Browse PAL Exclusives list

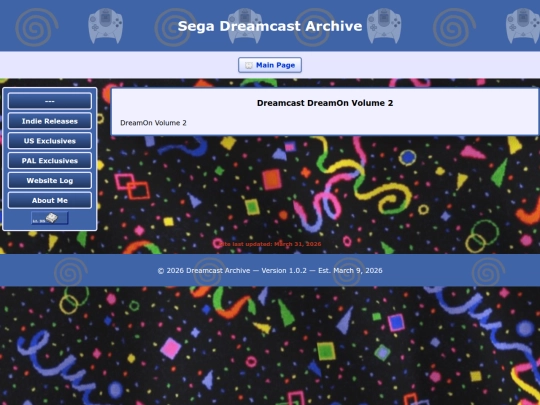(50, 160)
